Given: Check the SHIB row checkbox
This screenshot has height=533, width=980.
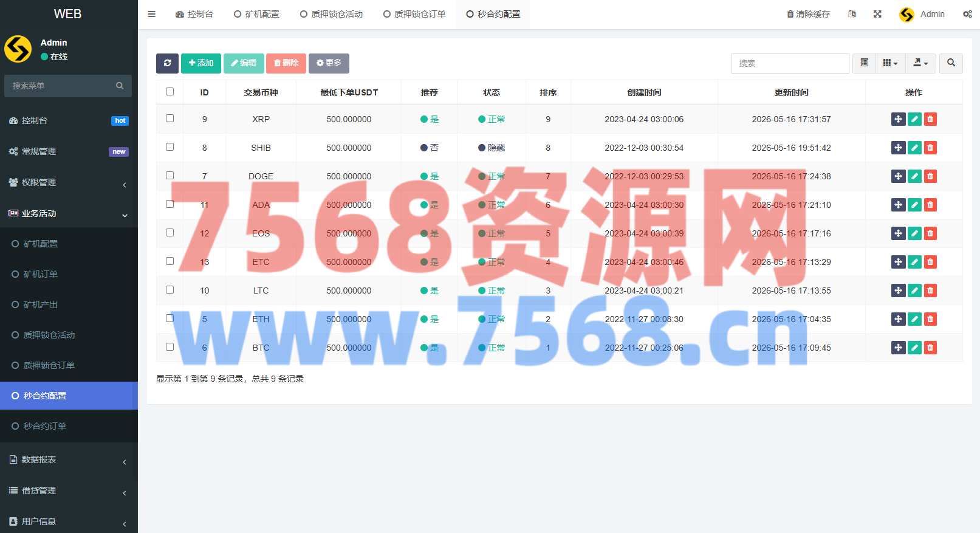Looking at the screenshot, I should (170, 147).
